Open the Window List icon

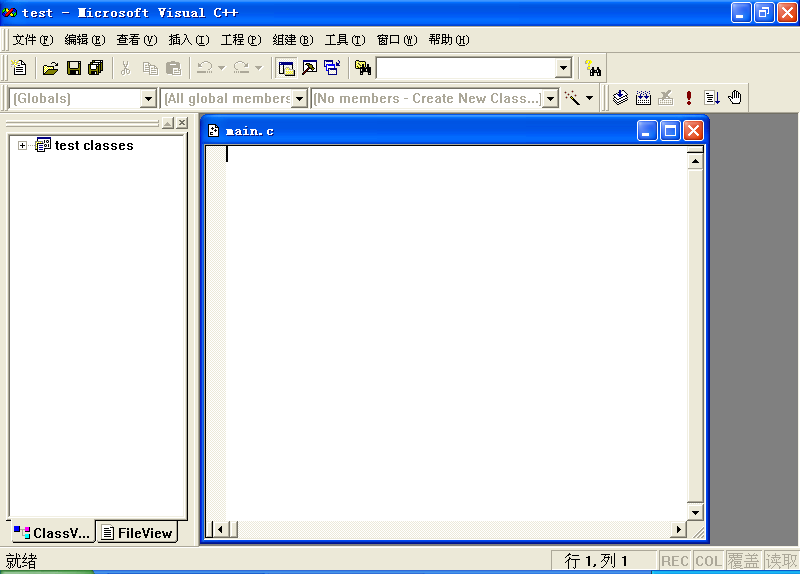(332, 68)
